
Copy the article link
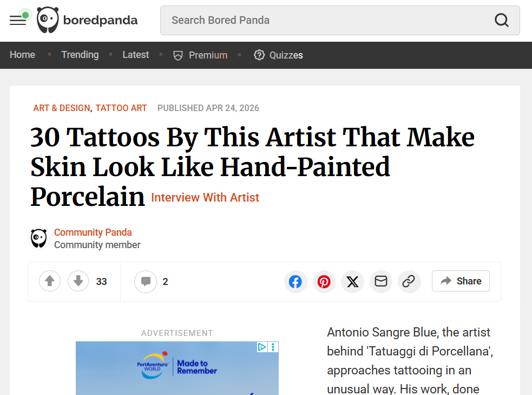[409, 282]
